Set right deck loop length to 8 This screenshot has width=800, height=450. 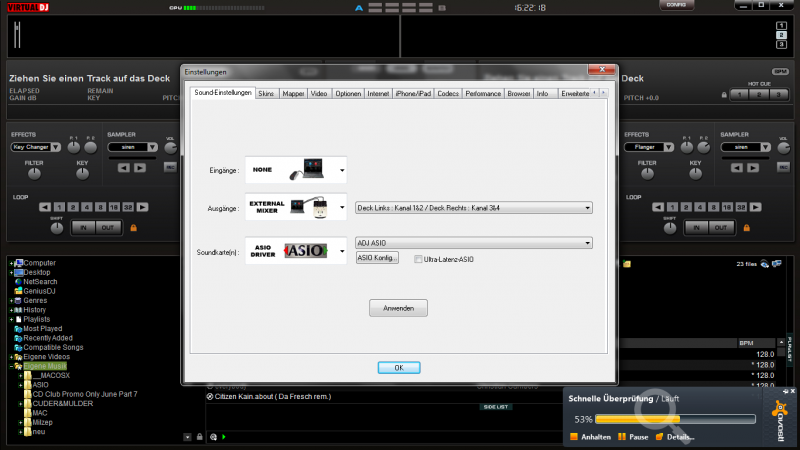(713, 207)
